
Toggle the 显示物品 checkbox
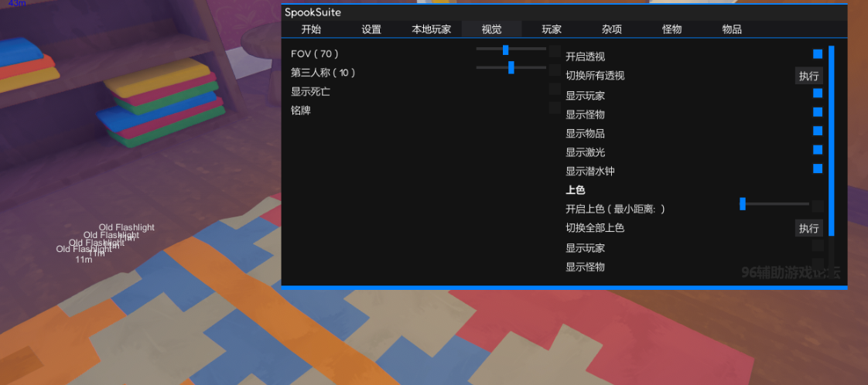click(x=818, y=131)
